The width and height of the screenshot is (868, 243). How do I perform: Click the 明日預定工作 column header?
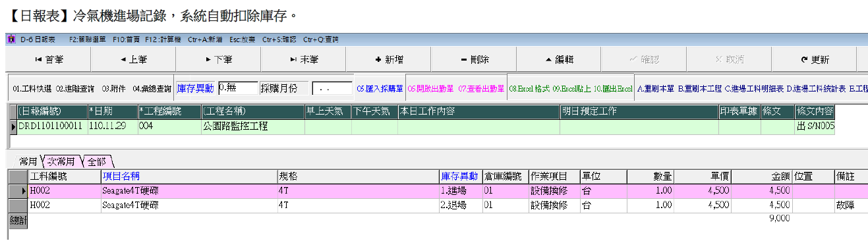click(639, 111)
